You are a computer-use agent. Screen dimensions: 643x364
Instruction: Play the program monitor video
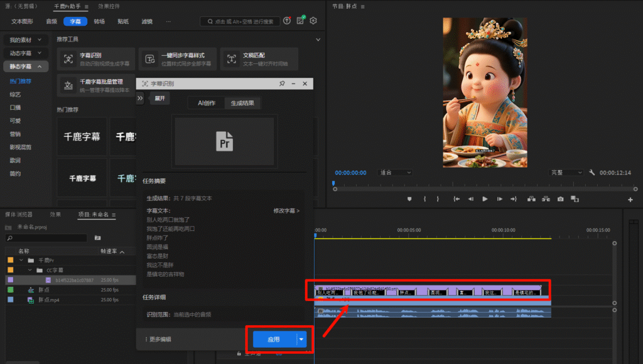pyautogui.click(x=485, y=199)
